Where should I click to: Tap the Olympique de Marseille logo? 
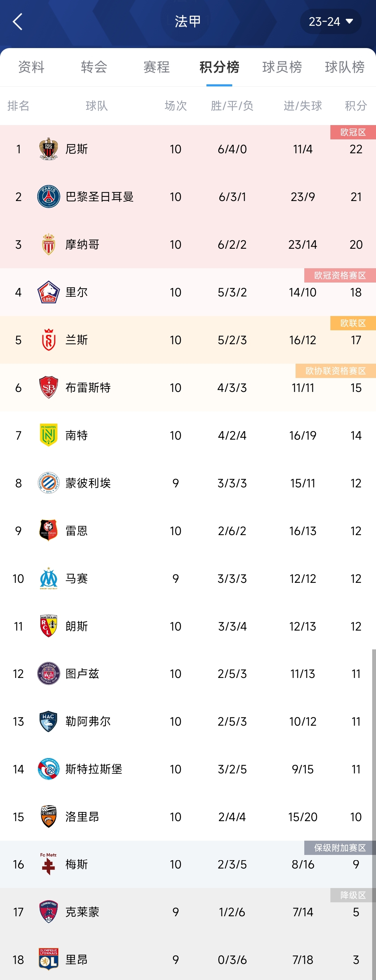tap(49, 578)
